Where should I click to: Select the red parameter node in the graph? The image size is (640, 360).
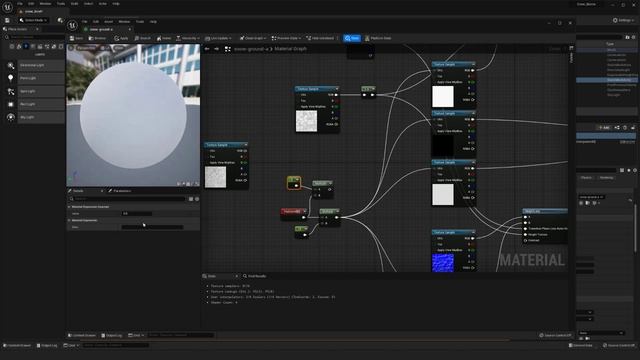293,214
